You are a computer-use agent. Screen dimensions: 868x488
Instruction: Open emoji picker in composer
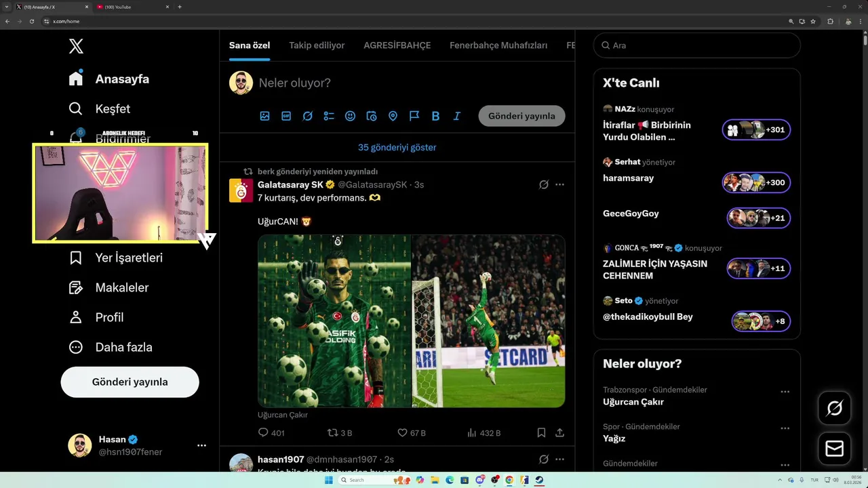pos(350,116)
